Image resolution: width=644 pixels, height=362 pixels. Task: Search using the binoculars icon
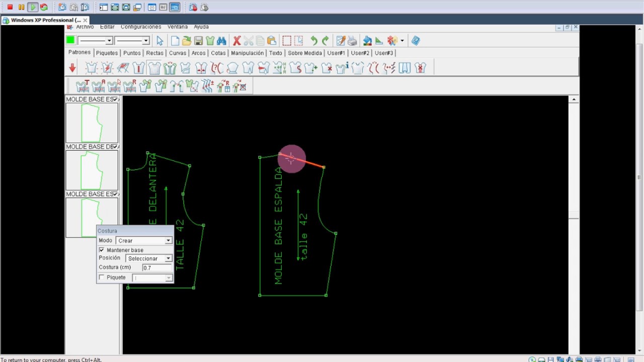click(x=221, y=41)
